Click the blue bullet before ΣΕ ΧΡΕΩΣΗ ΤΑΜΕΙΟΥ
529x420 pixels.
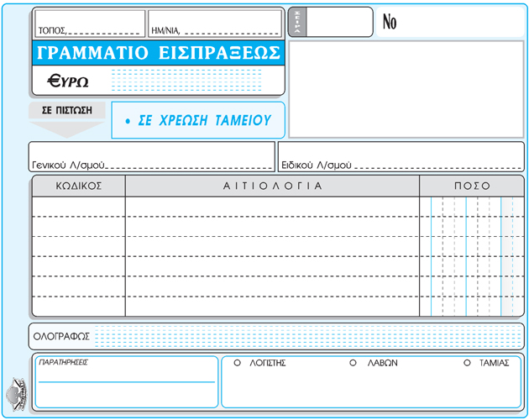pyautogui.click(x=126, y=121)
